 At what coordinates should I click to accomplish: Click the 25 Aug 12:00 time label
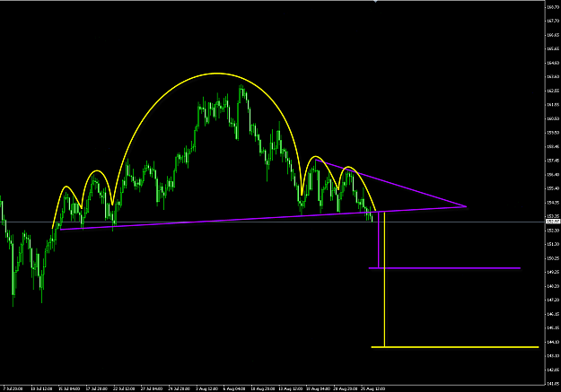pyautogui.click(x=373, y=388)
